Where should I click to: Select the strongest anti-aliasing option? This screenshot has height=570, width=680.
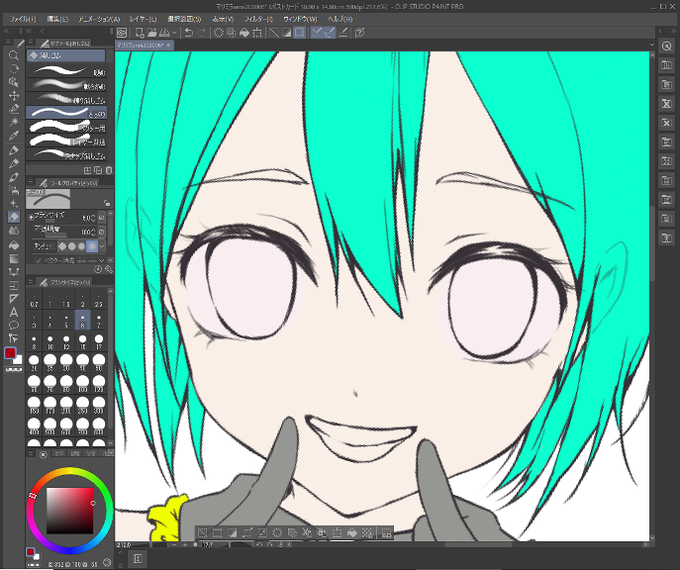pyautogui.click(x=92, y=246)
